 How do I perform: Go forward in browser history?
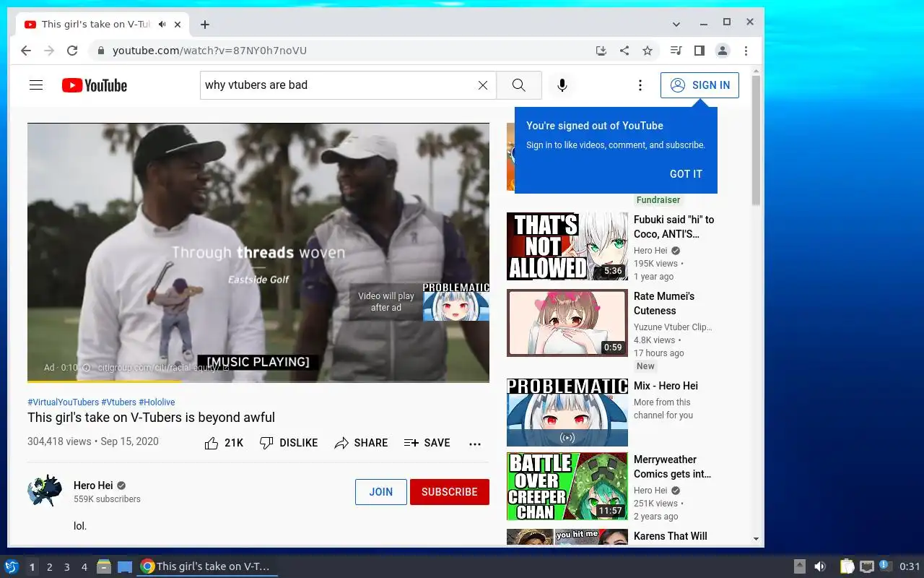[49, 51]
